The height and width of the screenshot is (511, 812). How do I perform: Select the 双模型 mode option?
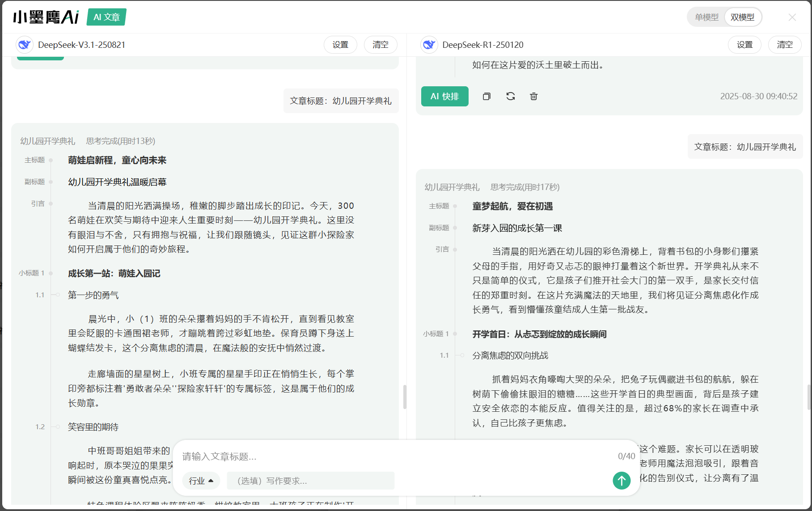pyautogui.click(x=742, y=17)
